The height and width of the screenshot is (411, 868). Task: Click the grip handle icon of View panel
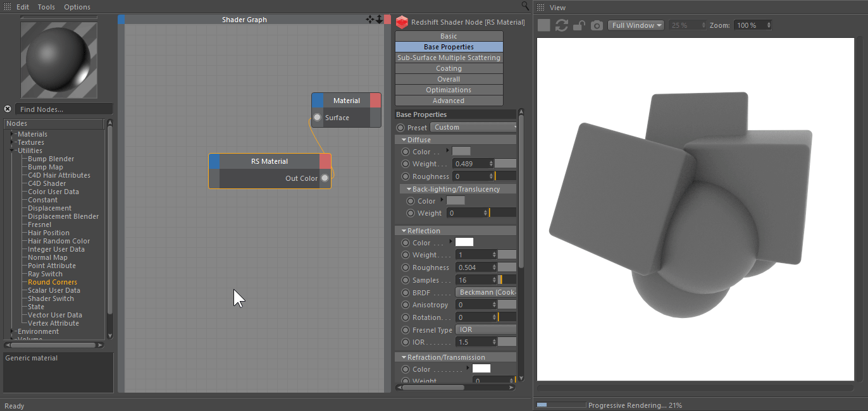pos(540,7)
